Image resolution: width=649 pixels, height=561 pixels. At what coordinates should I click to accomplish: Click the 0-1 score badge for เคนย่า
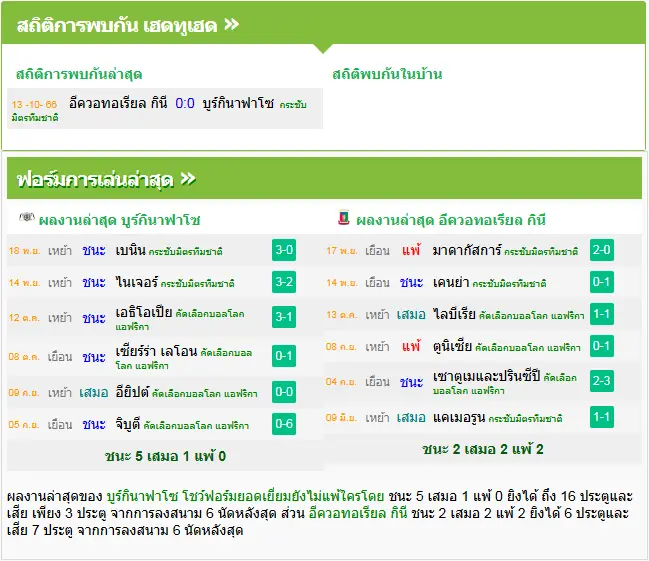(601, 282)
